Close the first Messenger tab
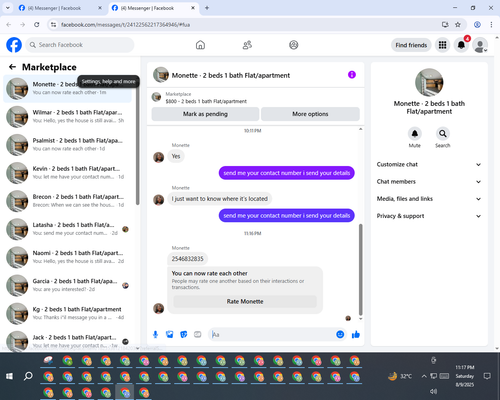This screenshot has height=400, width=500. pyautogui.click(x=100, y=8)
